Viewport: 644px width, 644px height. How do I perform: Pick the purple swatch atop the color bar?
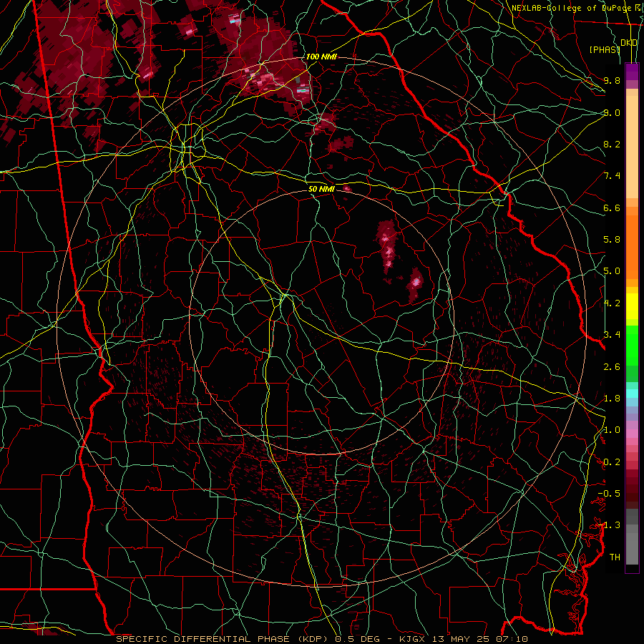[632, 72]
